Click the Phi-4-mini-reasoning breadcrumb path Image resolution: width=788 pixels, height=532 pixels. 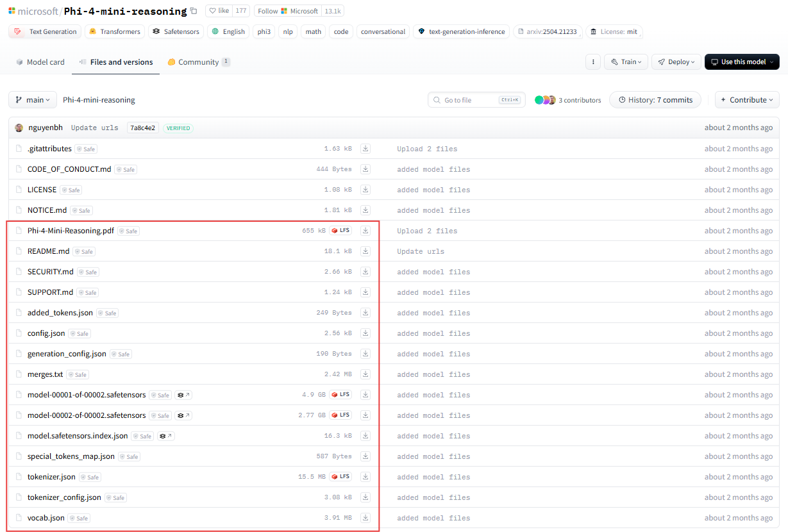click(x=99, y=100)
